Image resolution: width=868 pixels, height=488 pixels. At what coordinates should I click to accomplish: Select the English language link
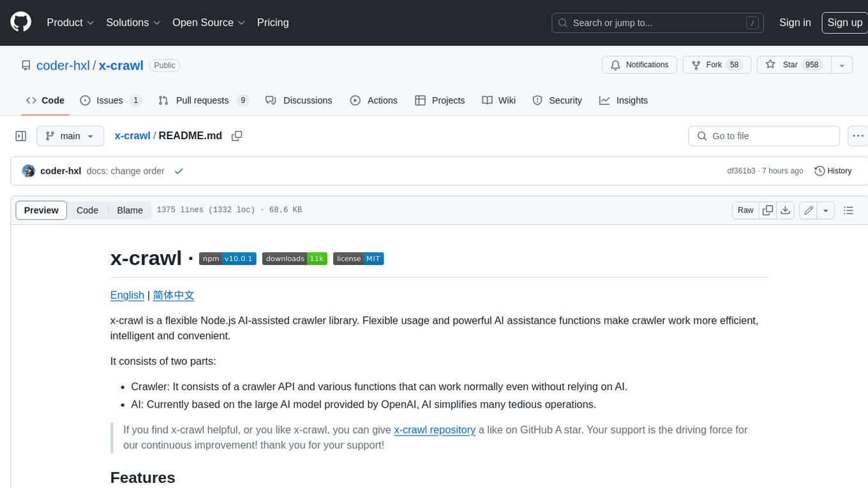pyautogui.click(x=127, y=295)
